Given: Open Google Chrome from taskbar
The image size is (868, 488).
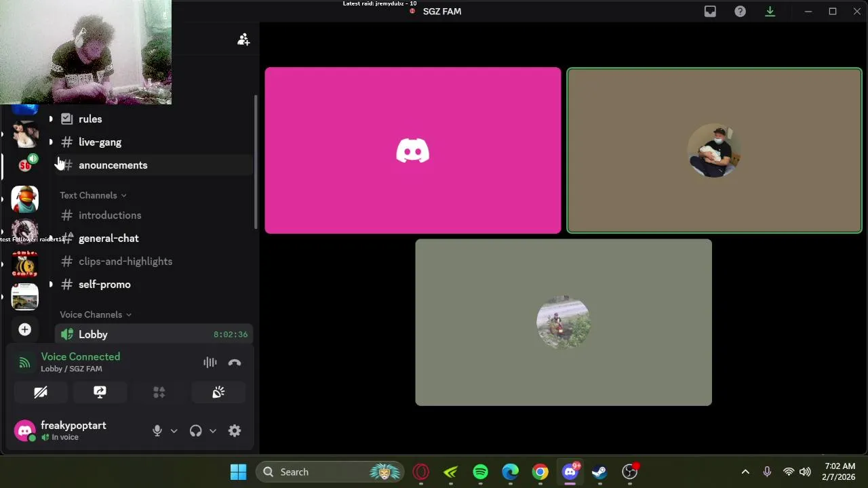Looking at the screenshot, I should (x=540, y=472).
